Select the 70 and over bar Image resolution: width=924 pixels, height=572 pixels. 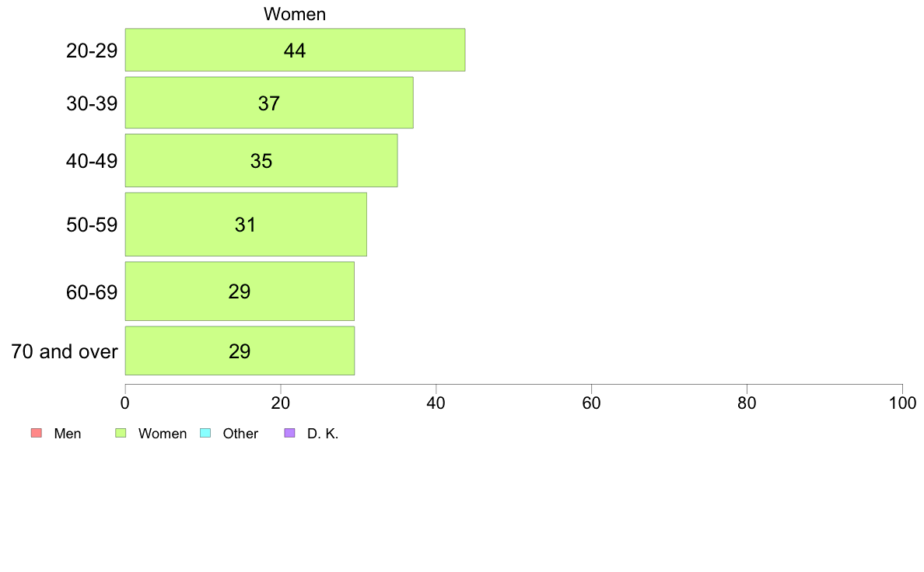coord(240,351)
